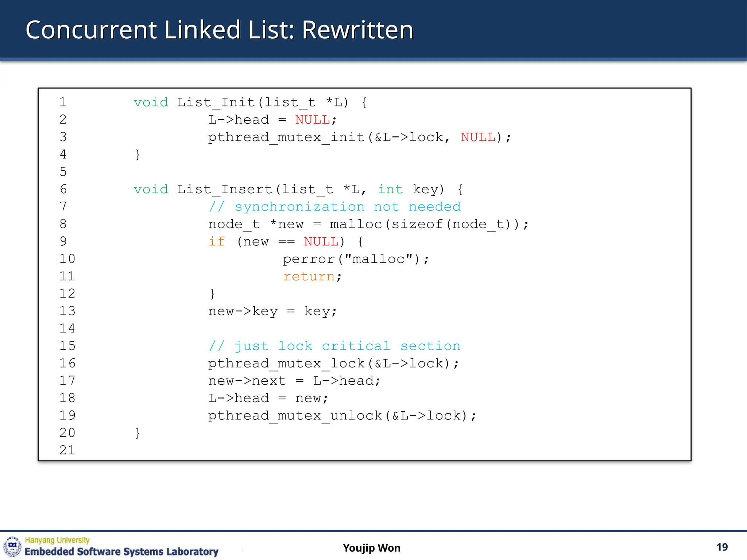The height and width of the screenshot is (560, 747).
Task: Click the slide title 'Concurrent Linked List: Rewritten'
Action: point(219,30)
